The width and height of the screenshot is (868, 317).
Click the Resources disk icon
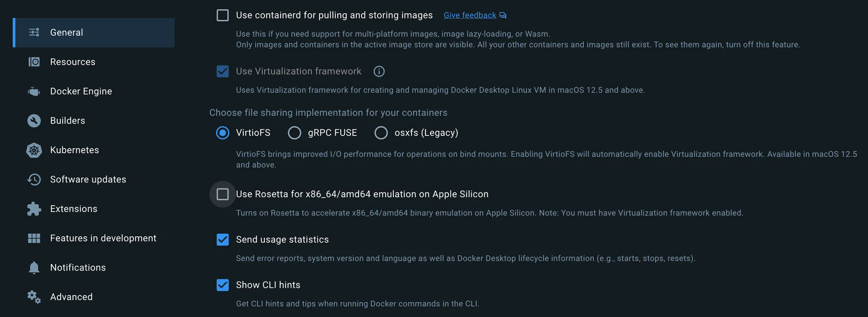34,62
